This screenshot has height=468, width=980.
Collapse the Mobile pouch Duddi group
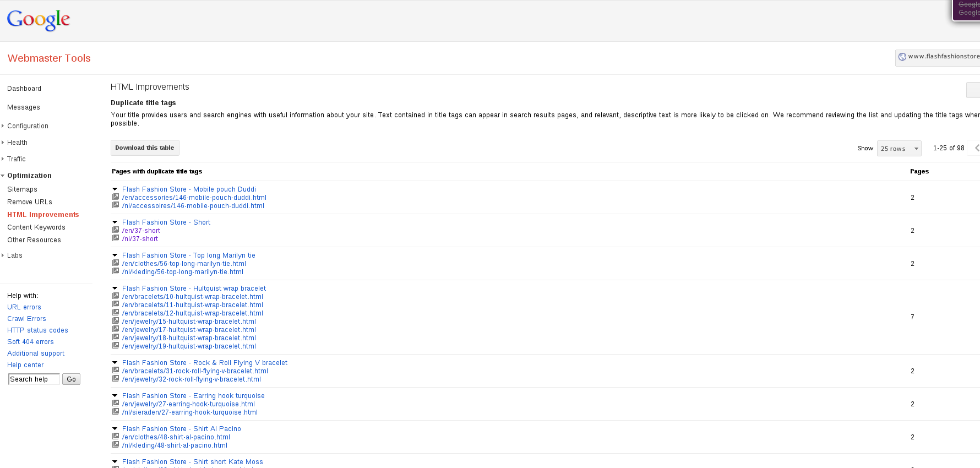[115, 189]
